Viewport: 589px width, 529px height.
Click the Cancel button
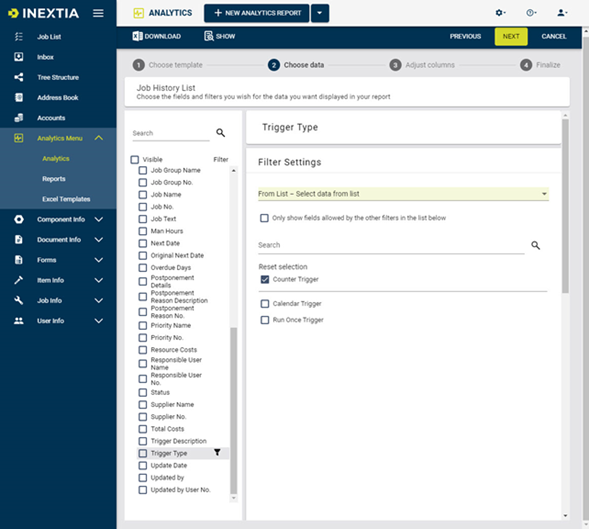[x=554, y=36]
